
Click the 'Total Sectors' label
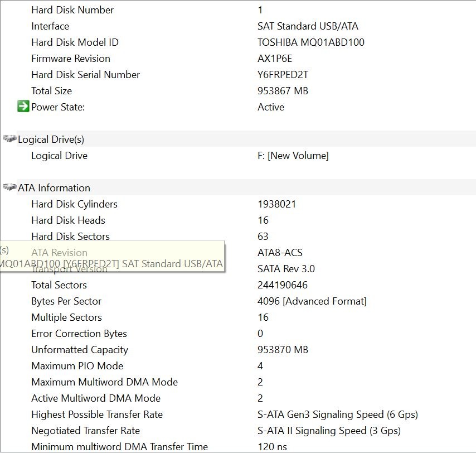(59, 285)
